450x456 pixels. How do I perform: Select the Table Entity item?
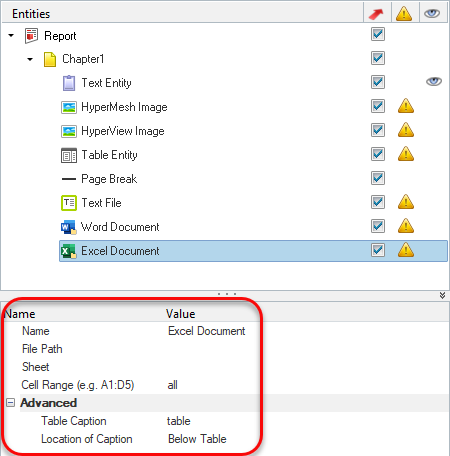(x=109, y=155)
